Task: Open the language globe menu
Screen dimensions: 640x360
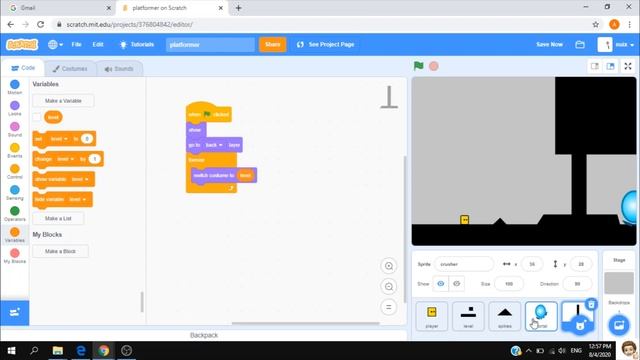Action: click(55, 44)
